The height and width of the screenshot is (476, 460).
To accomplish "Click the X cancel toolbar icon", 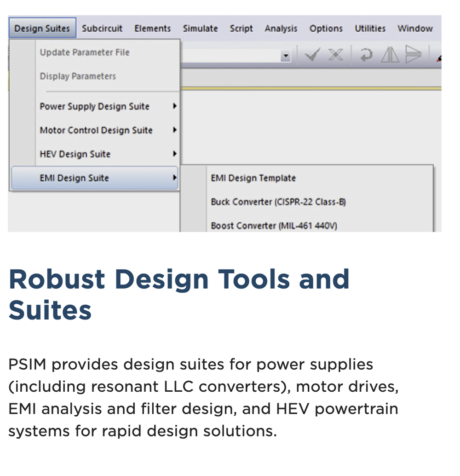I will 336,55.
